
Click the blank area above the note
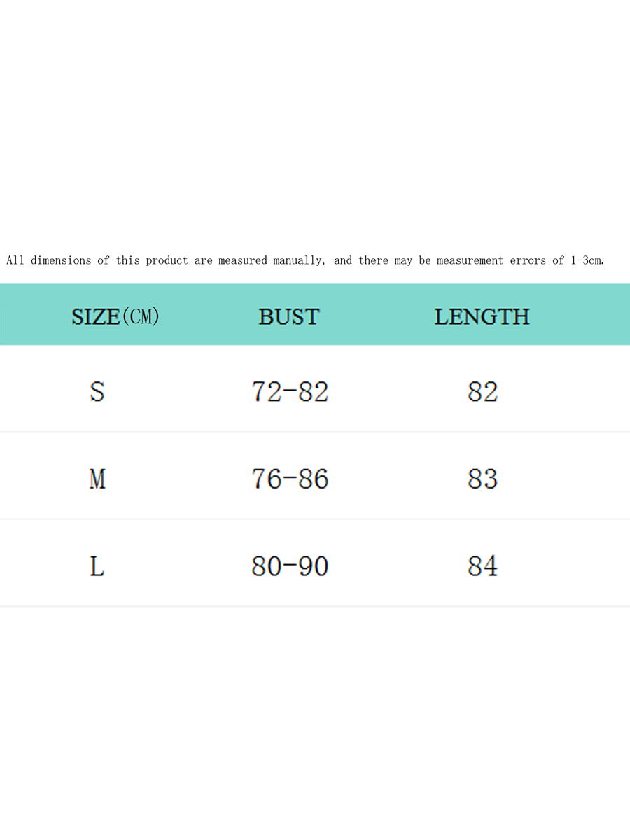click(x=315, y=126)
